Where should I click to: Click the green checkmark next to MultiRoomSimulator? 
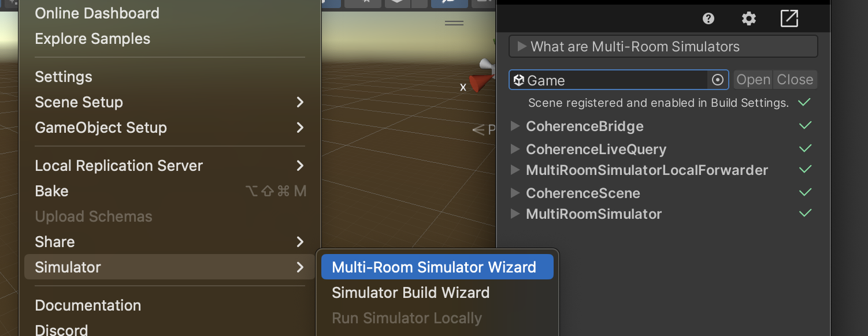805,213
